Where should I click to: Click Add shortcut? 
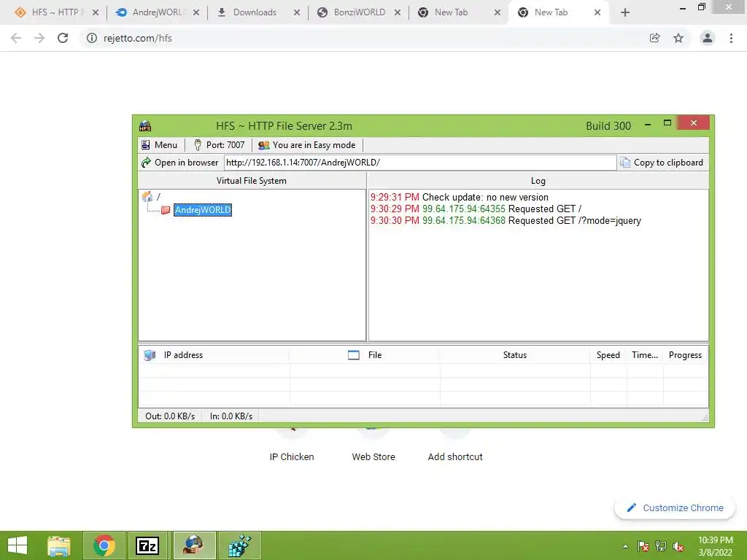pos(455,446)
